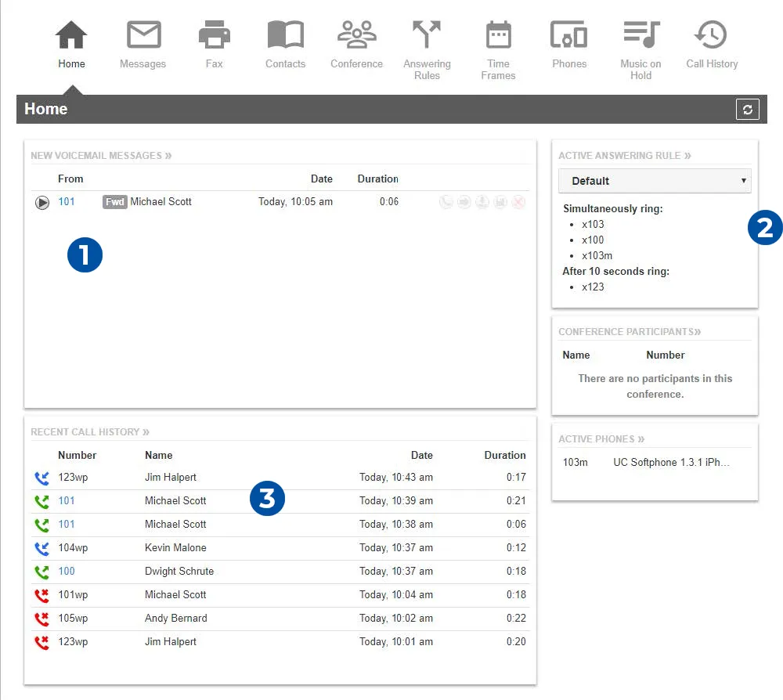Click x100 in simultaneous ring list
Viewport: 783px width, 700px height.
[x=593, y=240]
